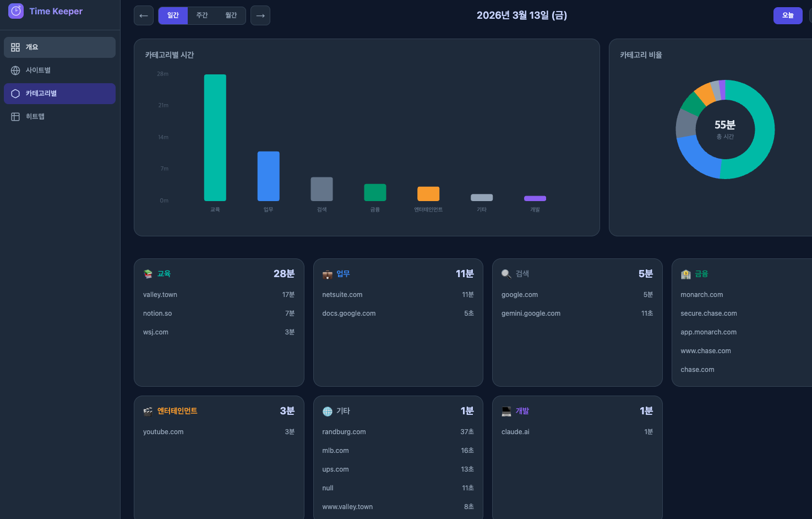Click the Time Keeper clock logo icon
The height and width of the screenshot is (519, 812).
point(16,11)
